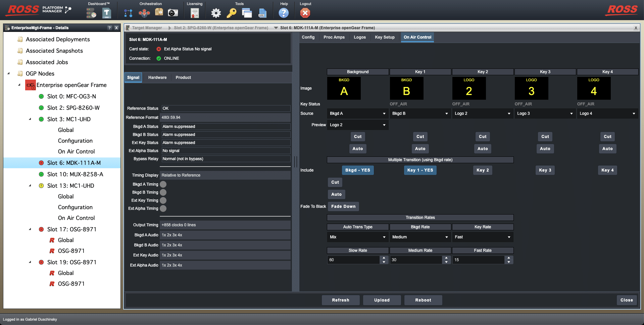Click the Help question mark icon
The image size is (644, 325).
(x=284, y=13)
